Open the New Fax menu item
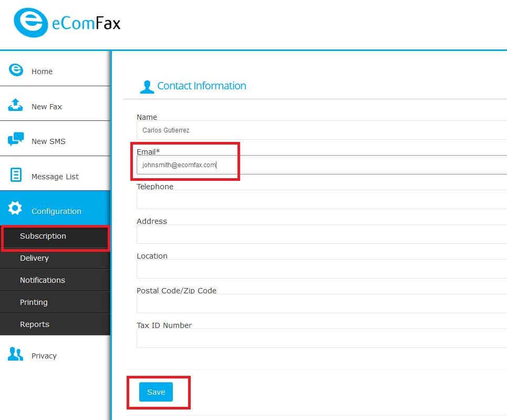Viewport: 507px width, 420px height. pyautogui.click(x=55, y=104)
